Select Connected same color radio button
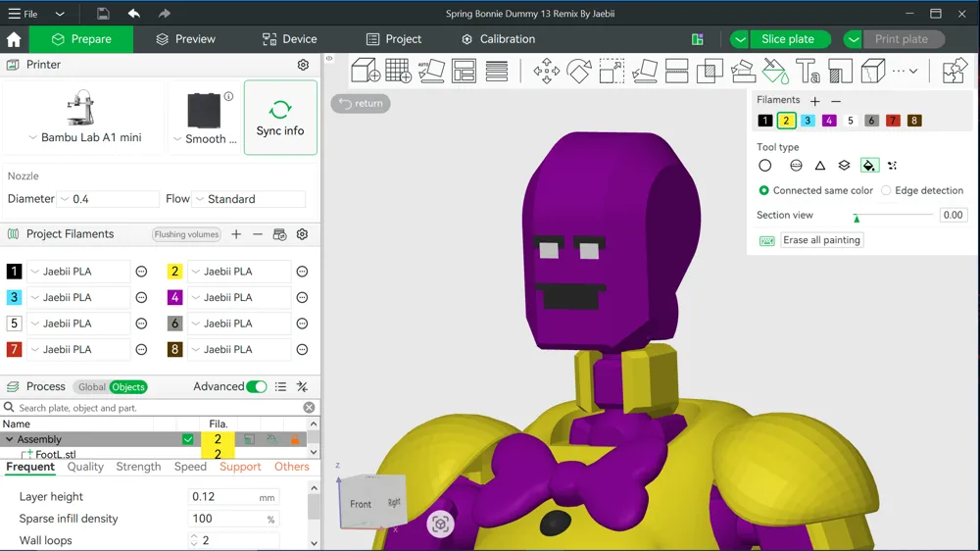This screenshot has height=551, width=980. [763, 190]
